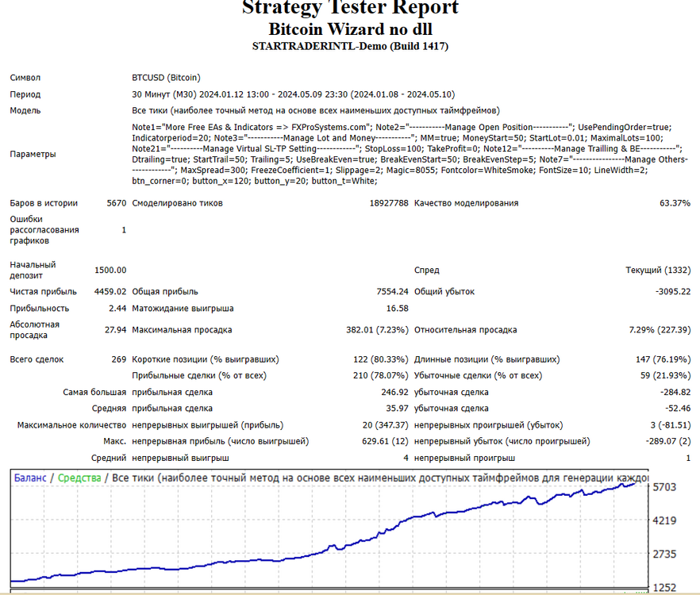
Task: Select the 'BTCUSD (Bitcoin)' symbol value
Action: 166,78
